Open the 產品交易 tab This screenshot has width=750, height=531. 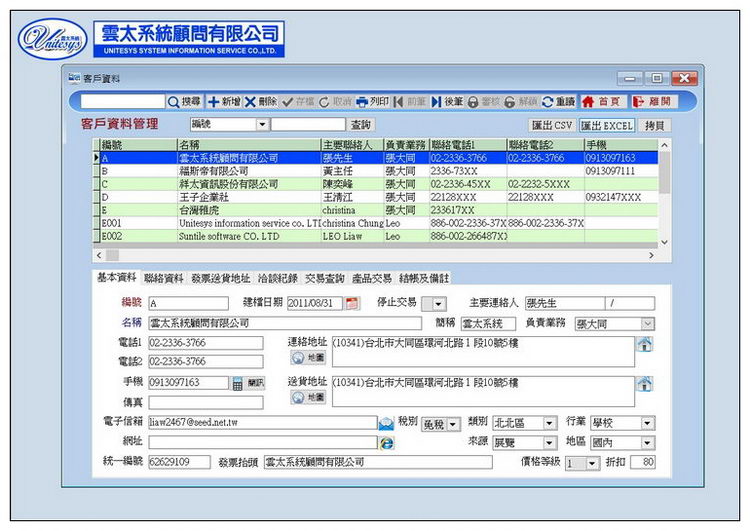(372, 278)
